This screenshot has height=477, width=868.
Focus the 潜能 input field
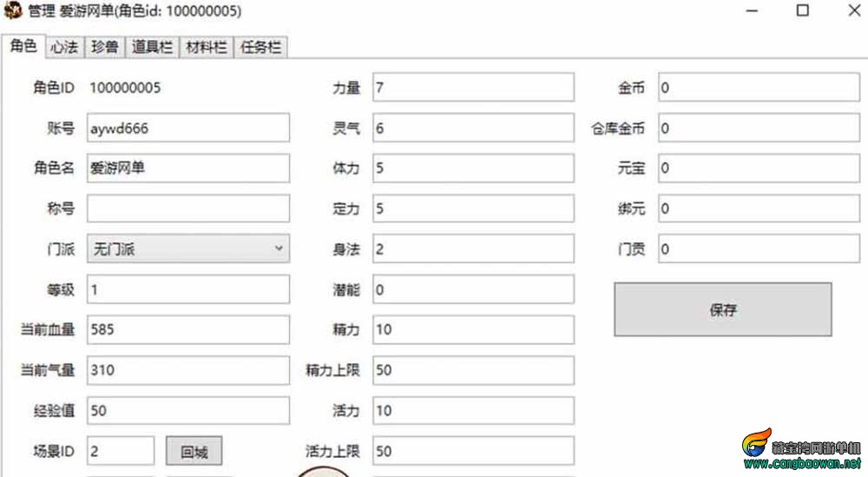[473, 289]
